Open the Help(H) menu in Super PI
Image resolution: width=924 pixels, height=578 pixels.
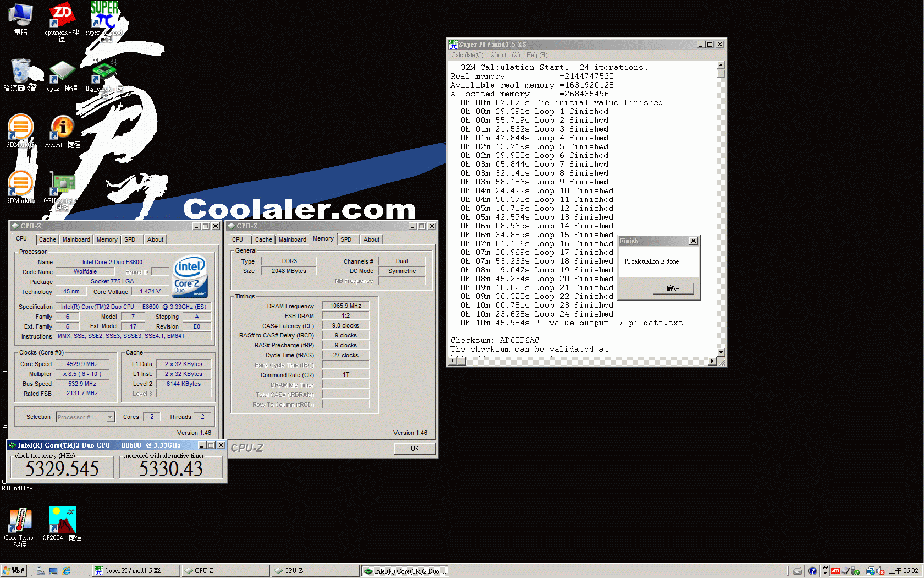pos(536,55)
